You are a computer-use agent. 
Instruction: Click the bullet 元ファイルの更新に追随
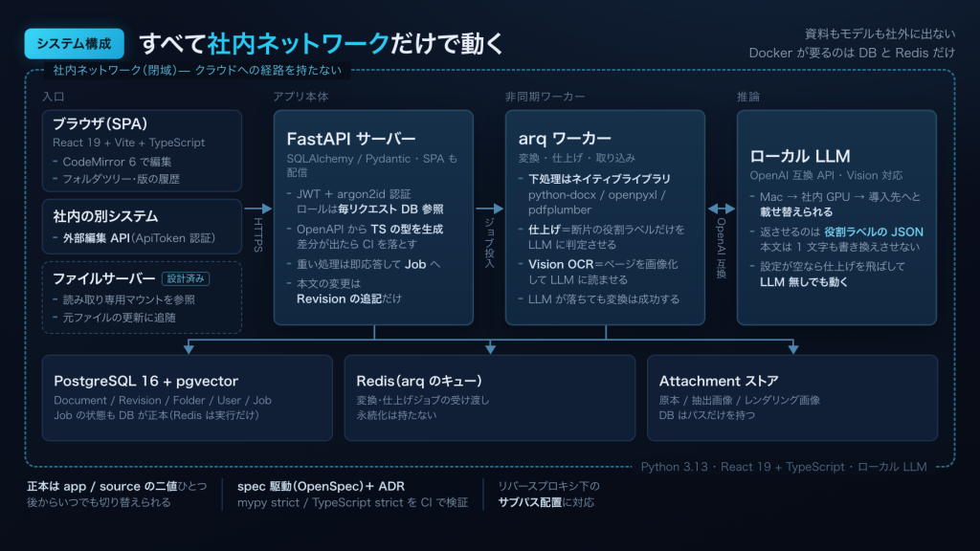pyautogui.click(x=119, y=318)
